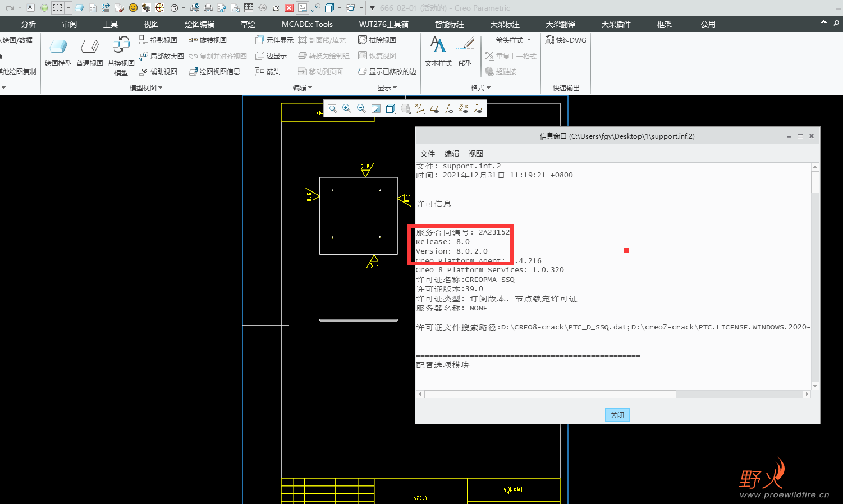Open the Tools tab (工具)

tap(111, 24)
